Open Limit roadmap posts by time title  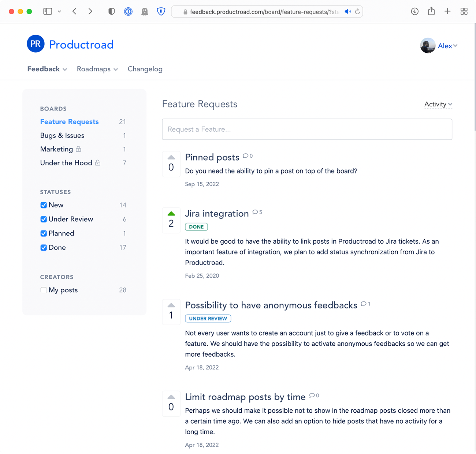pyautogui.click(x=245, y=397)
